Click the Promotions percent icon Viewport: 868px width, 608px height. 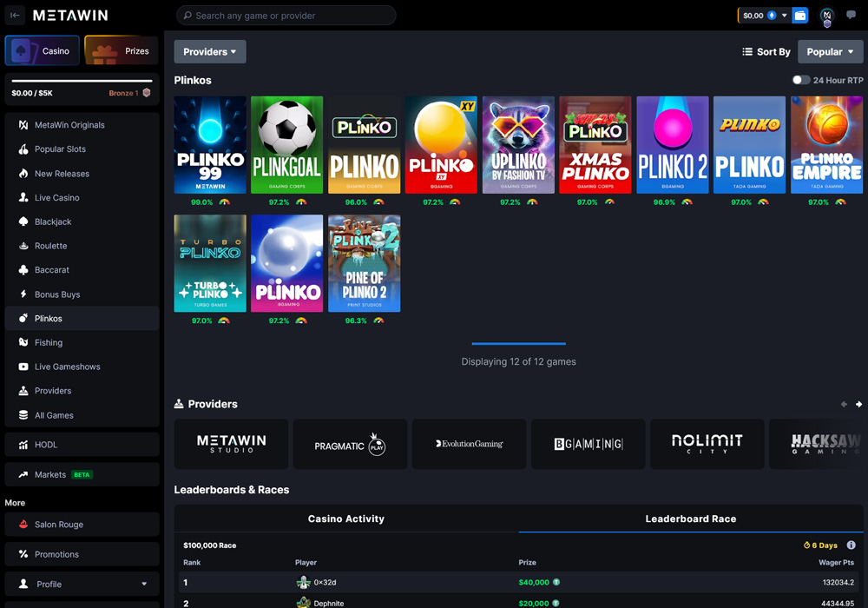(23, 554)
